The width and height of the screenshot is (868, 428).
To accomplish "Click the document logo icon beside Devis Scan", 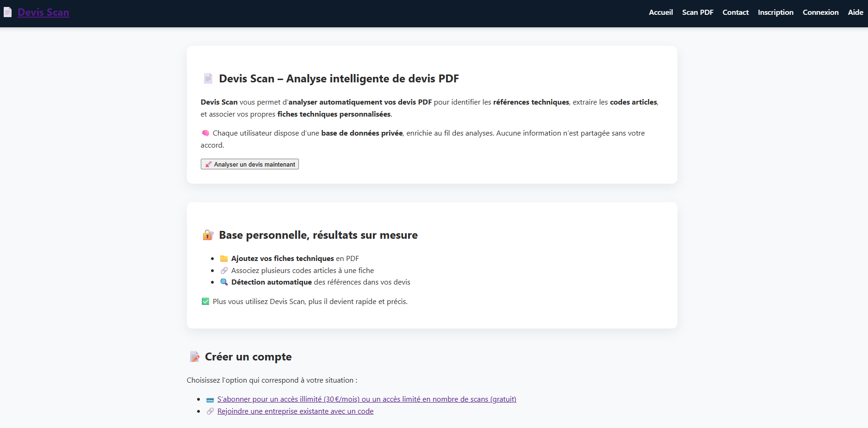I will pyautogui.click(x=7, y=12).
